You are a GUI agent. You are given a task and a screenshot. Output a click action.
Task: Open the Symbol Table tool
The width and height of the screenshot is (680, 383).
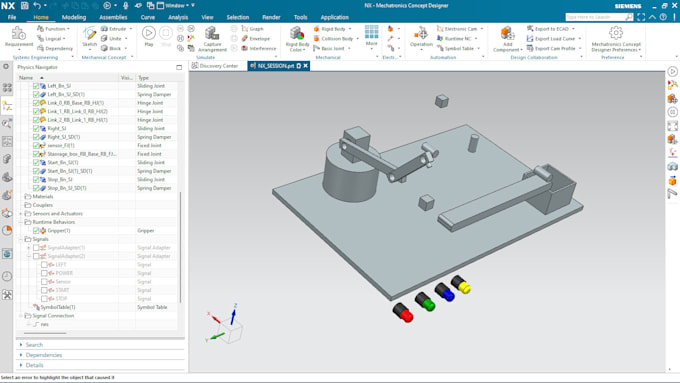(x=455, y=49)
